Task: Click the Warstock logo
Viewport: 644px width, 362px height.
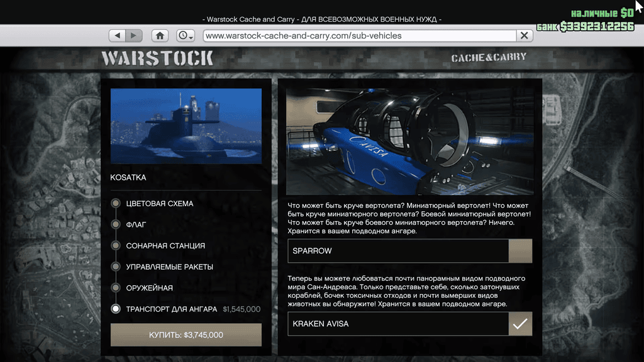Action: pos(157,58)
